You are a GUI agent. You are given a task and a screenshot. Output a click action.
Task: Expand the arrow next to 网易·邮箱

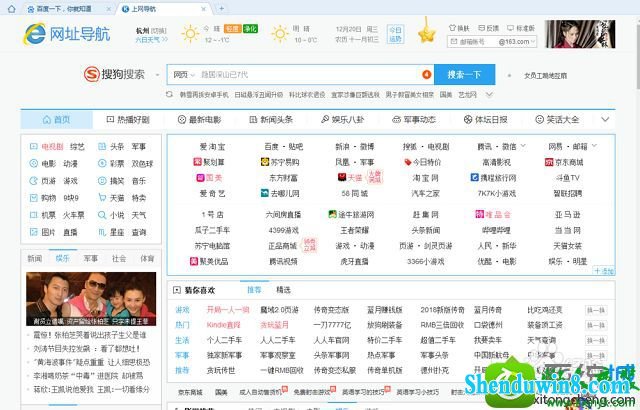[x=594, y=146]
